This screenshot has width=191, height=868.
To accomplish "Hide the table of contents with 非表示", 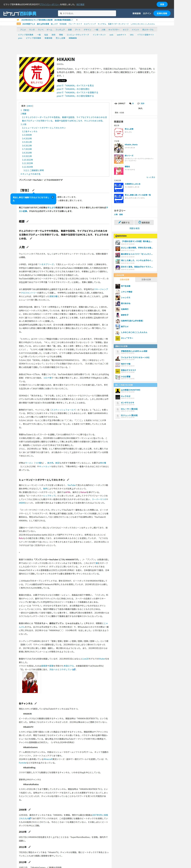I will coord(30,106).
